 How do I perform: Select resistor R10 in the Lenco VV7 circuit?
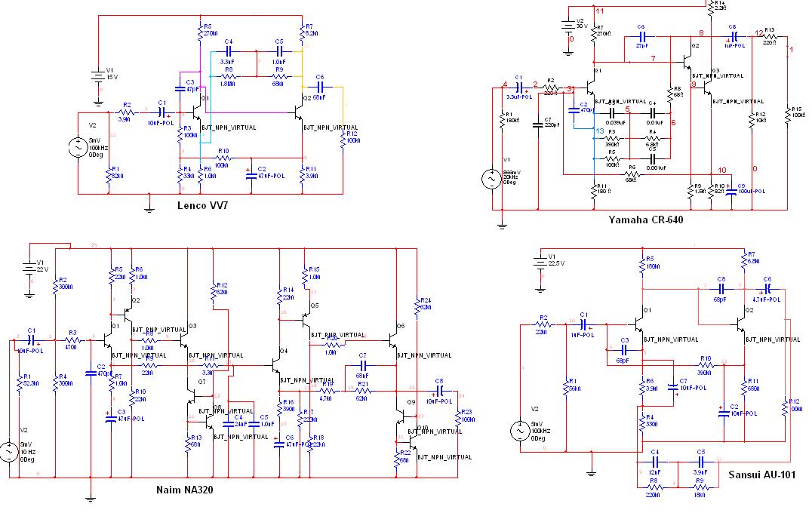coord(223,158)
